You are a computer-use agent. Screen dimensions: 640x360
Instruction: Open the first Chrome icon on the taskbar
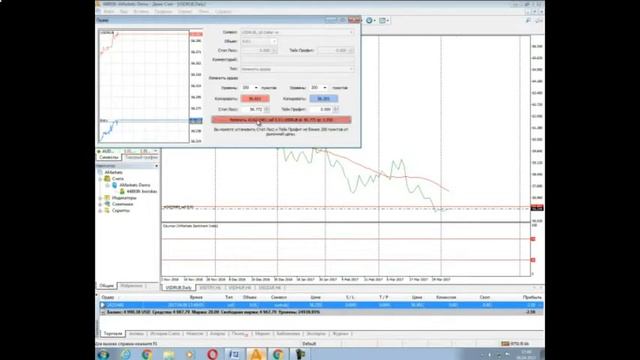pyautogui.click(x=147, y=354)
